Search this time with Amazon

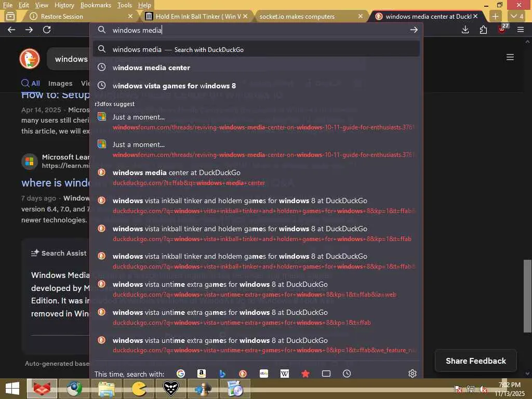(x=202, y=374)
